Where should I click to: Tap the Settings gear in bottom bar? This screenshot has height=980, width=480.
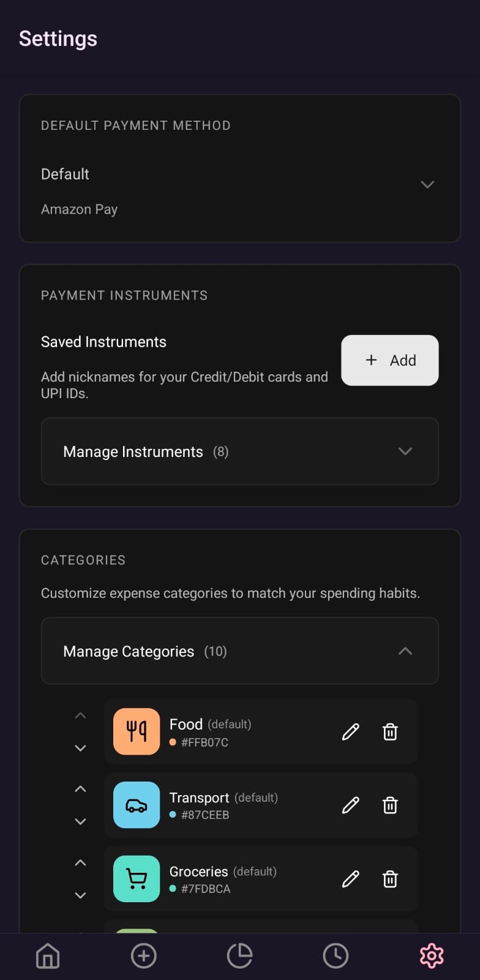pyautogui.click(x=432, y=956)
